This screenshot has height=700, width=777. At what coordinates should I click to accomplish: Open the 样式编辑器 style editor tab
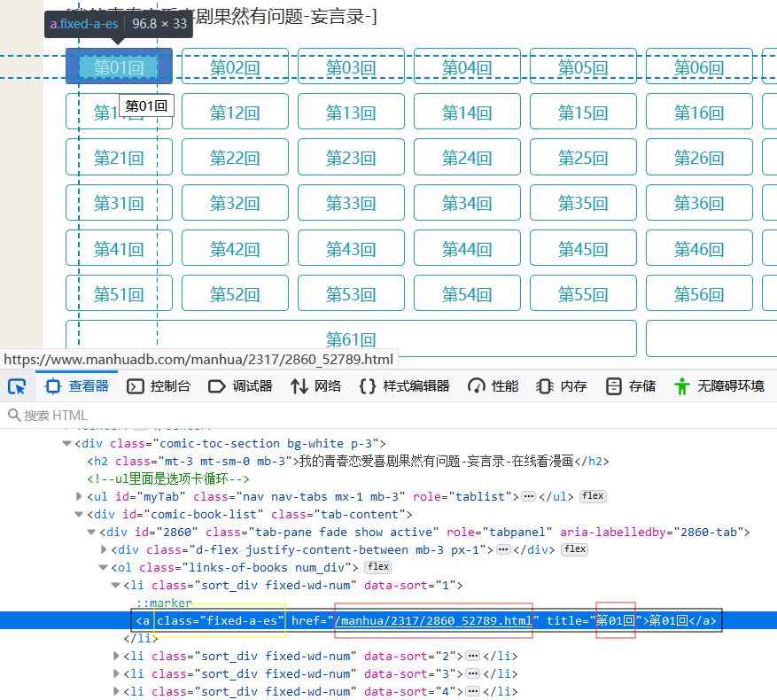404,386
